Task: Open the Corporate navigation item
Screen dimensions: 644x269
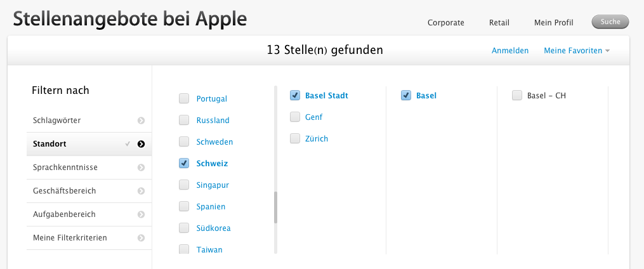Action: 445,23
